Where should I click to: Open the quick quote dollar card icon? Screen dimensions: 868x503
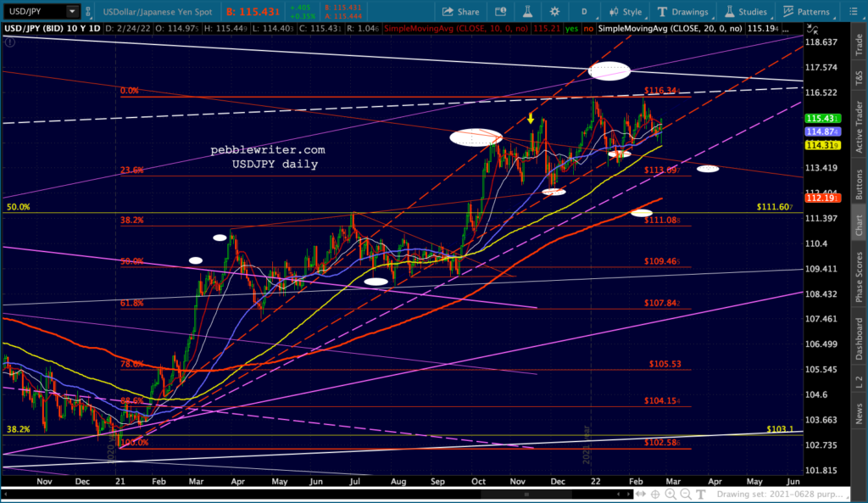click(500, 12)
